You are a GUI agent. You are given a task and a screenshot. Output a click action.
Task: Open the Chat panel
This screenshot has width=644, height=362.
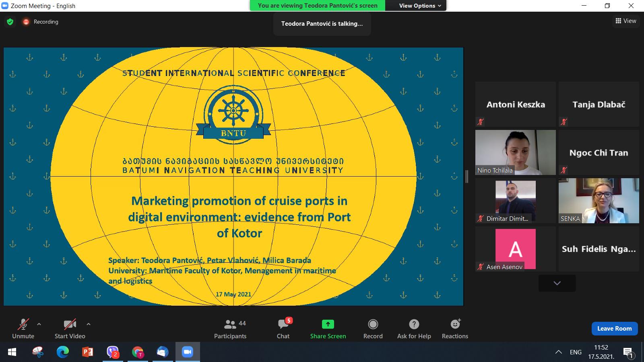point(283,329)
